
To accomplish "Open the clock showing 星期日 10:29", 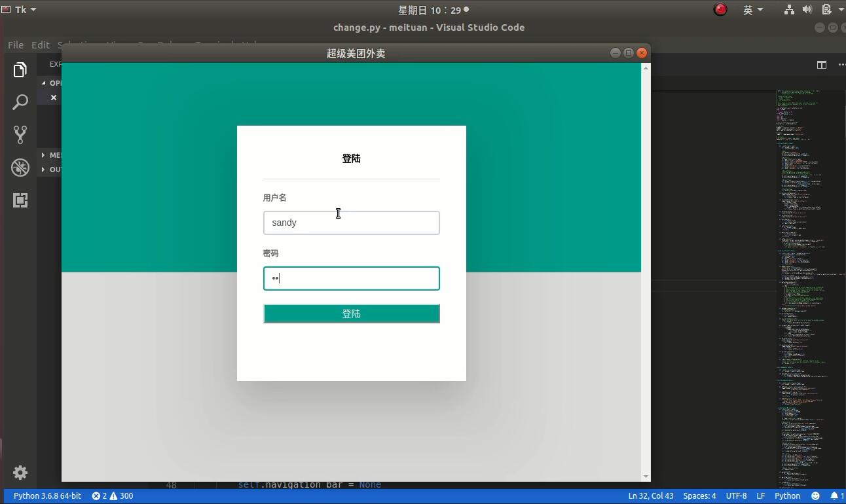I will pos(433,10).
